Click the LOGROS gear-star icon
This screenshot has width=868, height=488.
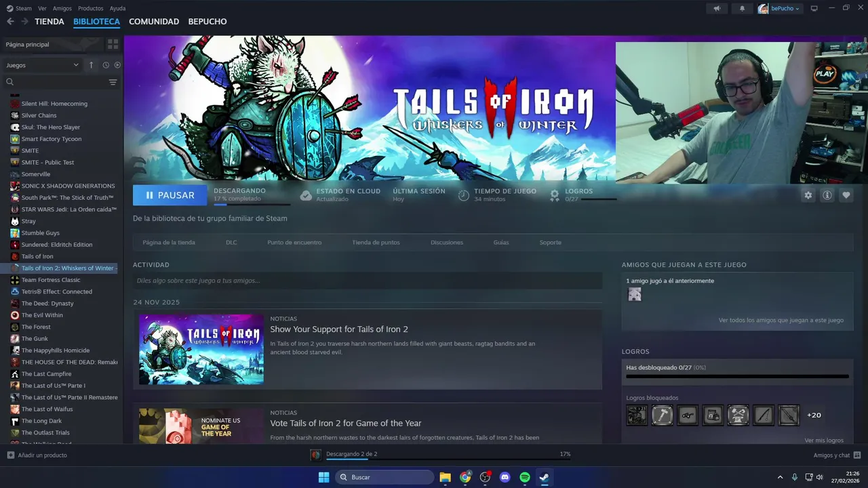pyautogui.click(x=555, y=195)
